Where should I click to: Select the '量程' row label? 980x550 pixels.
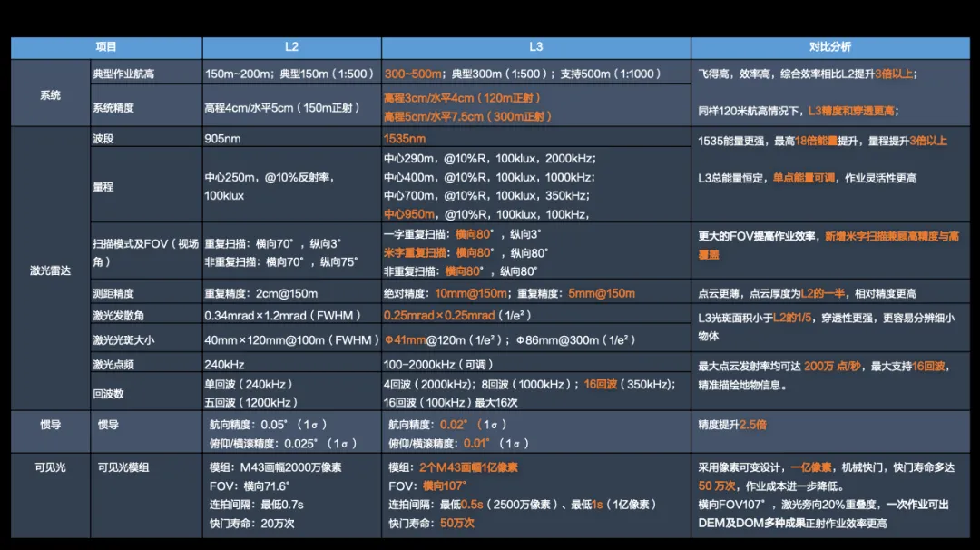click(103, 186)
